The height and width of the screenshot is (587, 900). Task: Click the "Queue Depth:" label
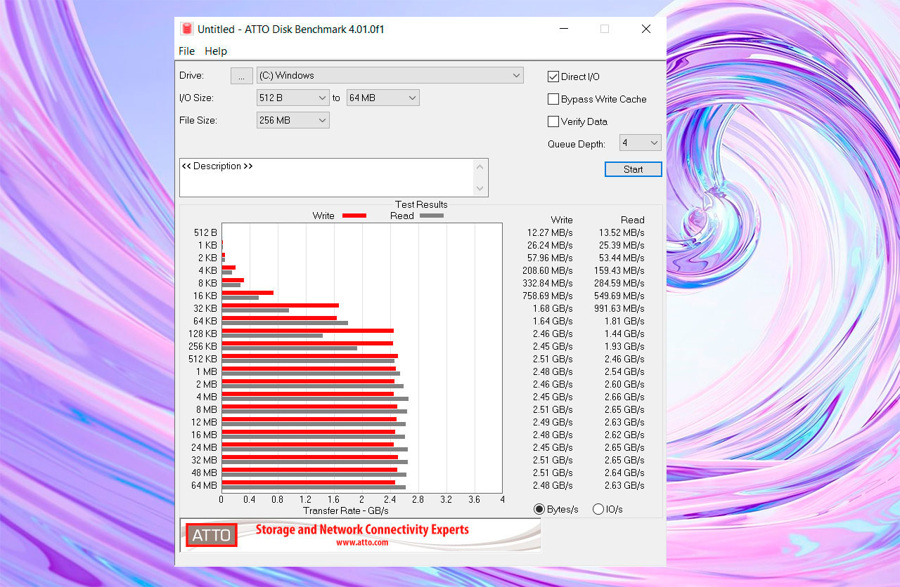[576, 144]
